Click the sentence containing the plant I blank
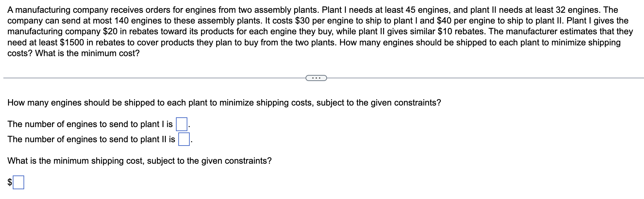 coord(91,124)
